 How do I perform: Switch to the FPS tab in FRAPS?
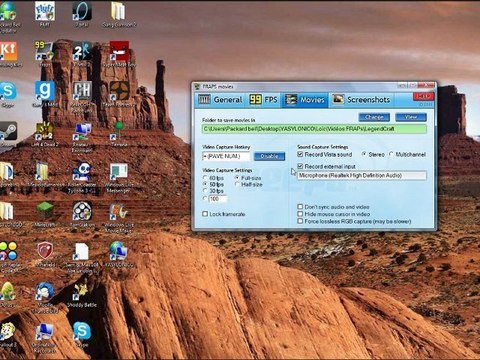click(264, 99)
